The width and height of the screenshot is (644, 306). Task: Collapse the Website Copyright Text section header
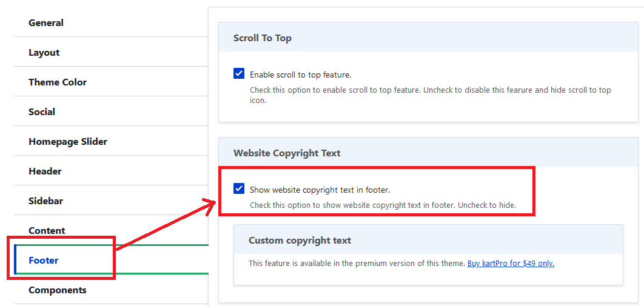tap(287, 153)
